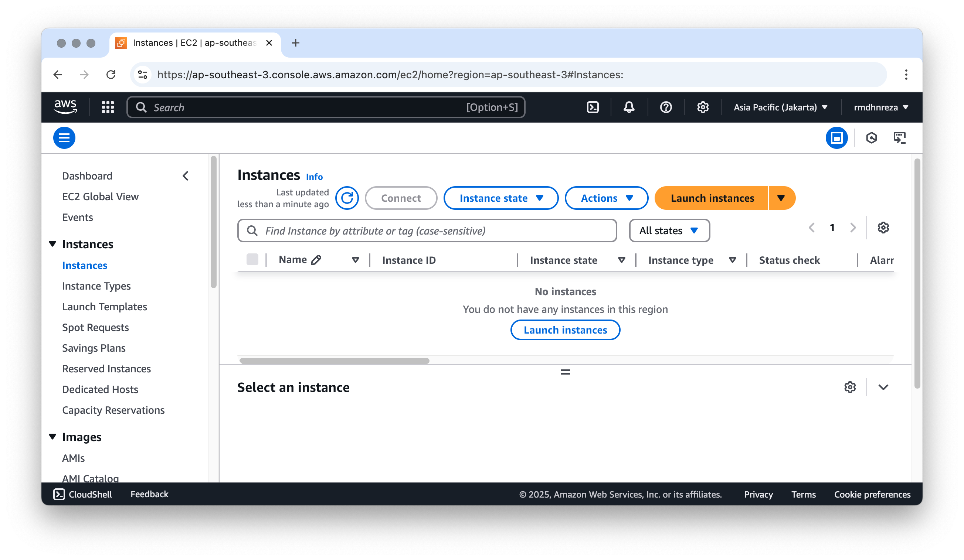Toggle the blue hamburger navigation menu

pos(64,138)
